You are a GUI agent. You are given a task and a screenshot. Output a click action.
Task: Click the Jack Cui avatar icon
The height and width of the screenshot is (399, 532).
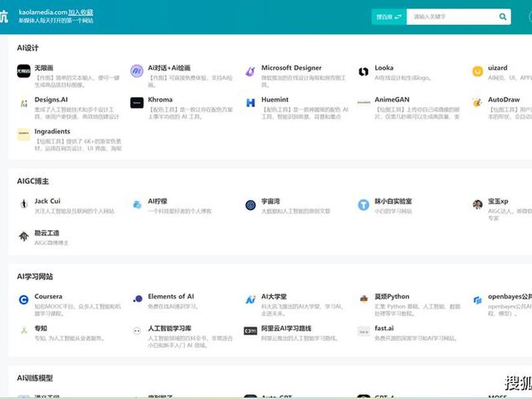[x=24, y=204]
